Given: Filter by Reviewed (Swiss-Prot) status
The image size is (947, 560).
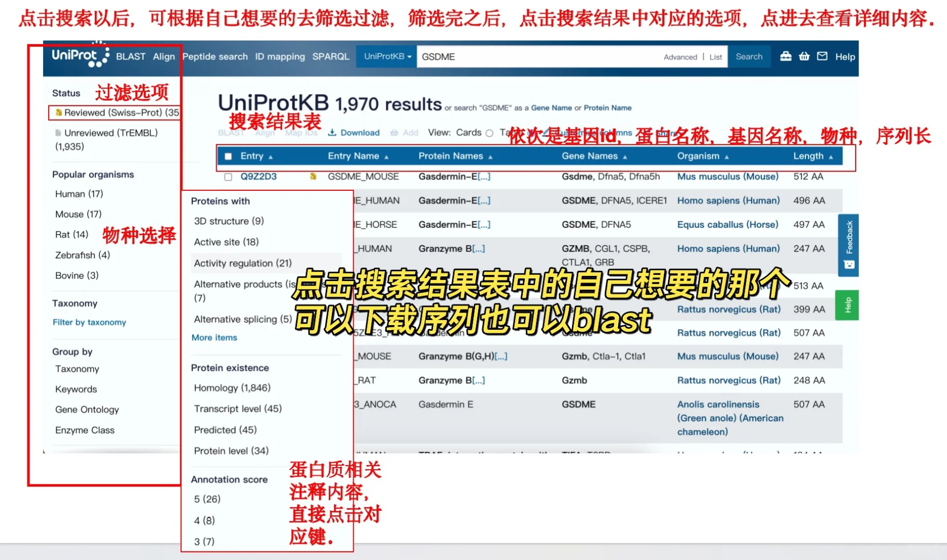Looking at the screenshot, I should coord(117,113).
